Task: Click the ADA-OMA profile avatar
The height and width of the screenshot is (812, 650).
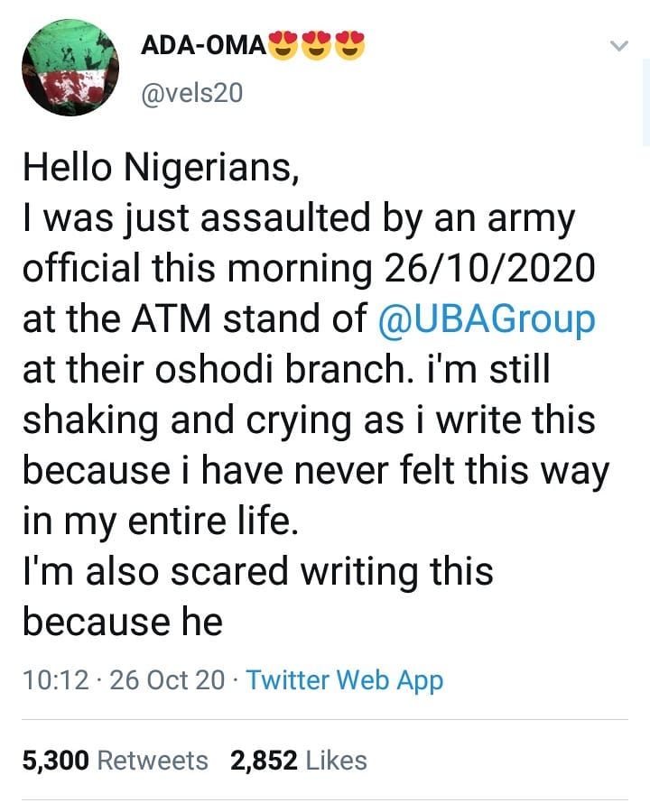Action: (69, 67)
